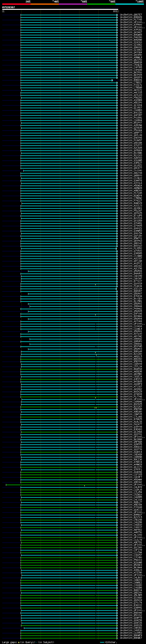Select the UniRef100_Q9SEF8 label
Viewport: 146px width, 644px height.
131,77
